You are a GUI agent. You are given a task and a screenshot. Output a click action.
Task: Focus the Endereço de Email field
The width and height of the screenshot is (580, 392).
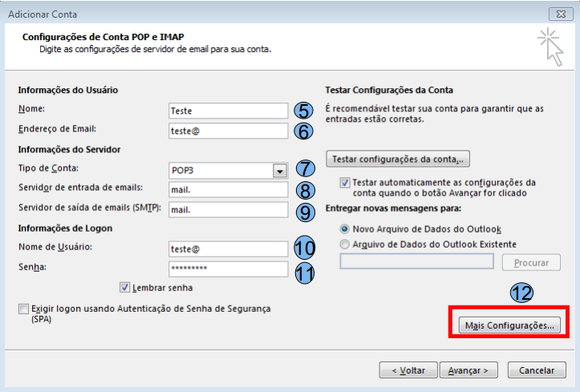click(228, 130)
